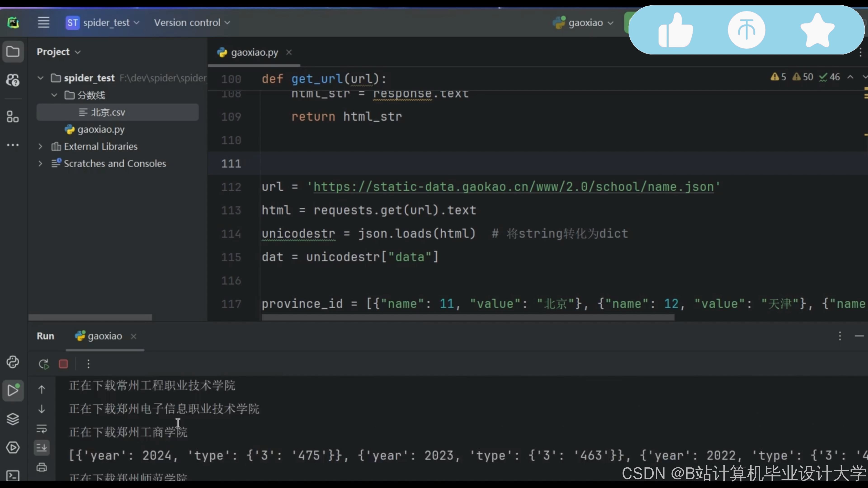Click the Rerun gaoxiao icon
The width and height of the screenshot is (868, 488).
pyautogui.click(x=44, y=364)
